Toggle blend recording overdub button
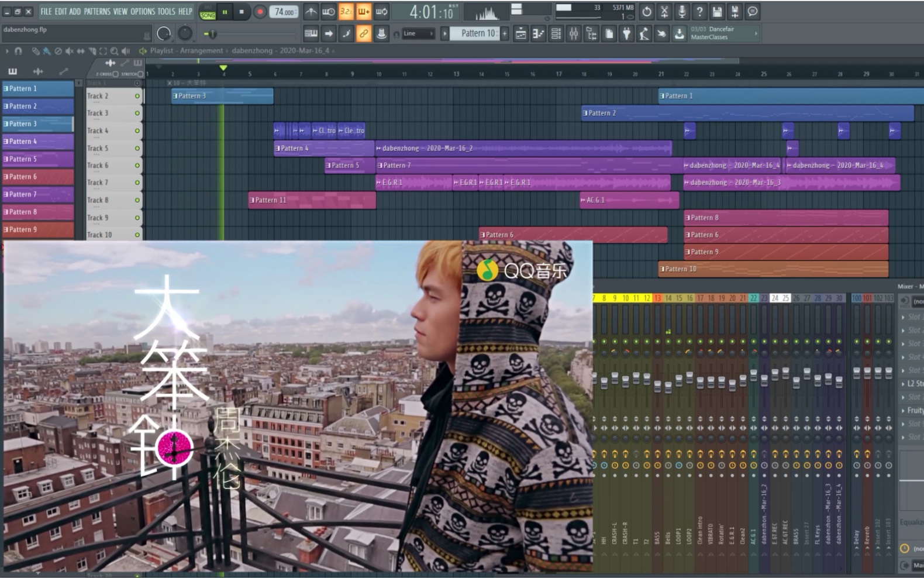924x578 pixels. point(364,11)
